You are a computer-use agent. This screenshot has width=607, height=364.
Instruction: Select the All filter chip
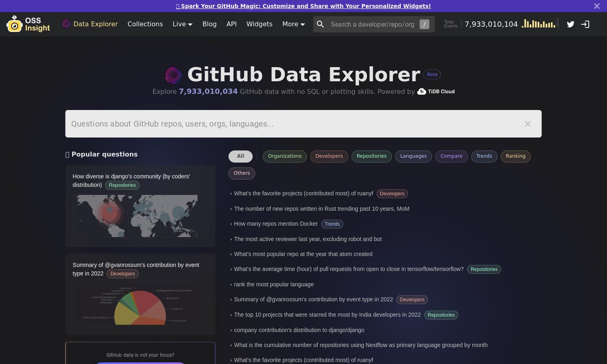(240, 156)
